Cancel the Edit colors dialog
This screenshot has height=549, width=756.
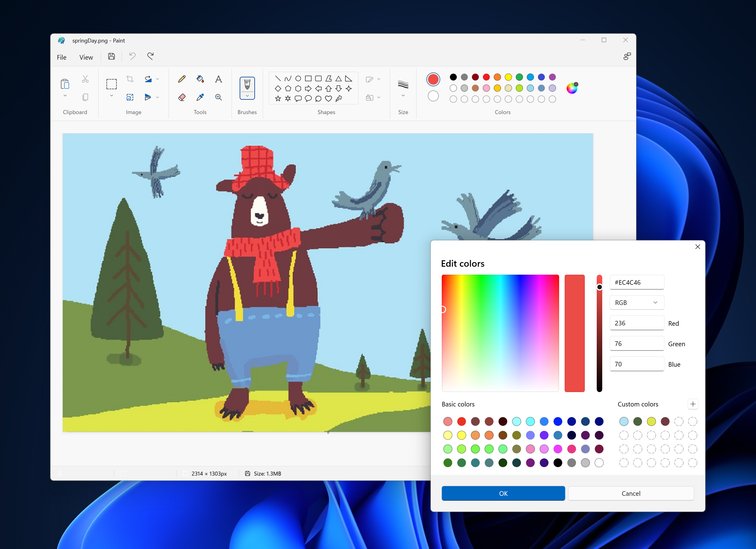click(x=631, y=493)
